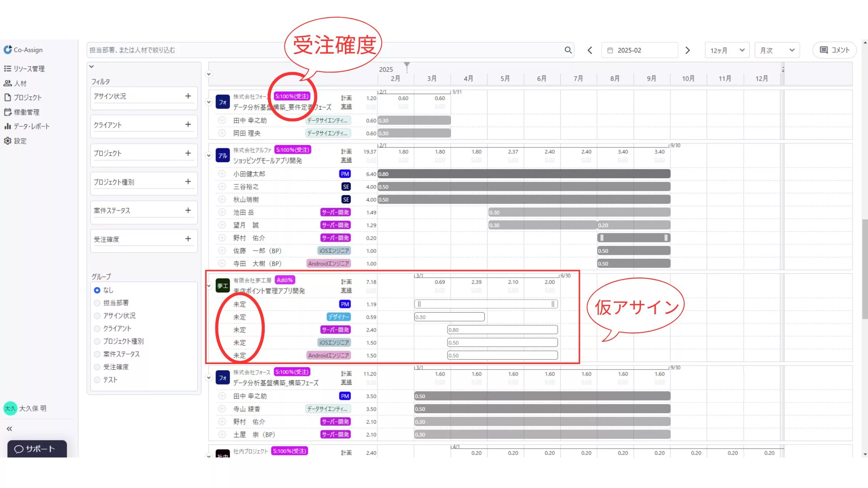Click the フォ icon of 構築フェーズ project
Screen dimensions: 868x488
[223, 378]
